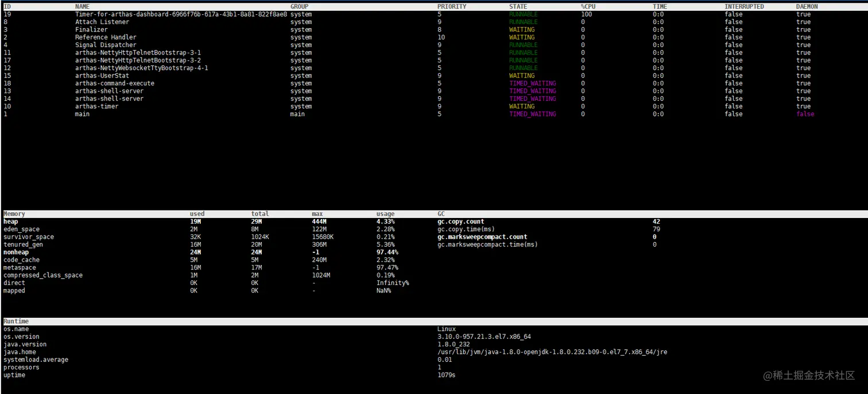Image resolution: width=868 pixels, height=394 pixels.
Task: Select the Timer-for-arthas-dashboard thread name
Action: 181,14
